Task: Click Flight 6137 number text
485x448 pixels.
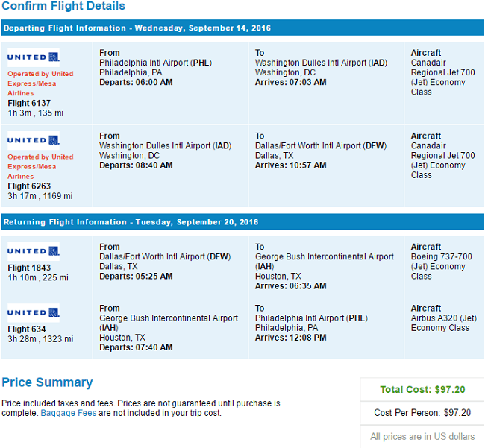Action: pos(29,103)
